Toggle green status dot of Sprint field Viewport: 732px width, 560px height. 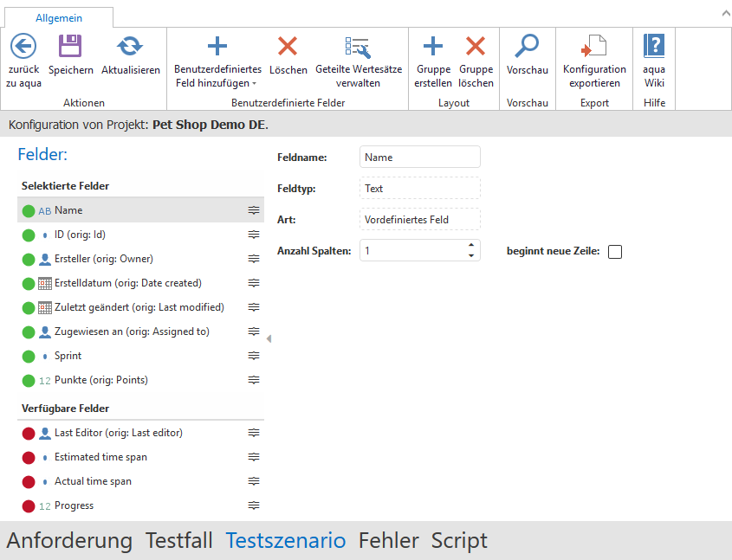(x=29, y=357)
